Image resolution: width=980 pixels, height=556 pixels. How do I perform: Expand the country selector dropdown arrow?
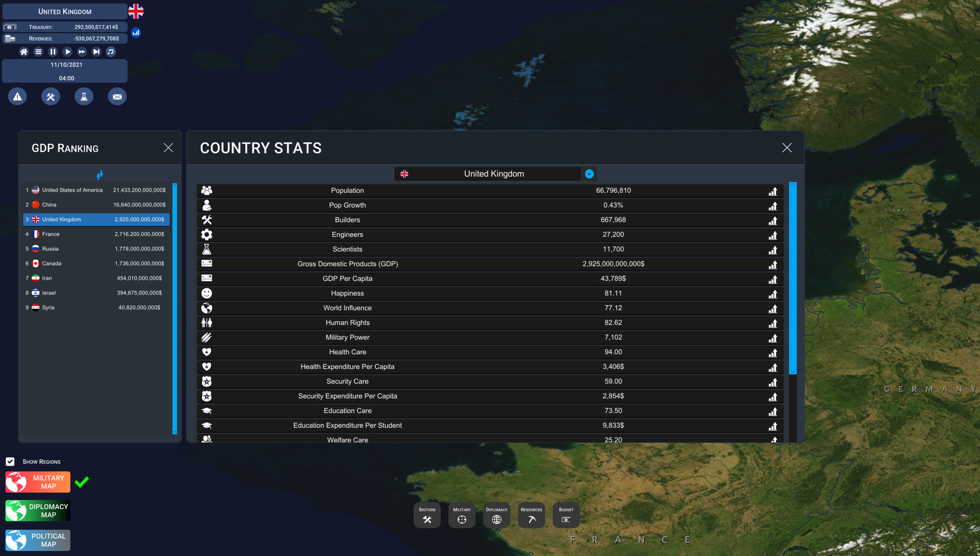(x=589, y=174)
